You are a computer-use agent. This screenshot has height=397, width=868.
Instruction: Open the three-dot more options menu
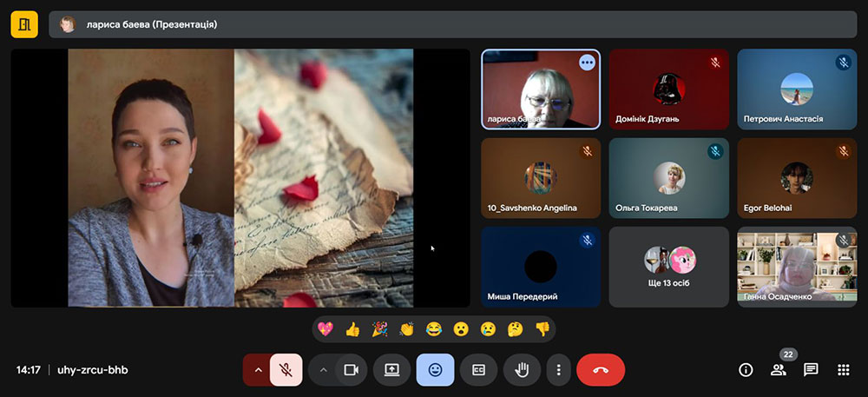coord(558,369)
